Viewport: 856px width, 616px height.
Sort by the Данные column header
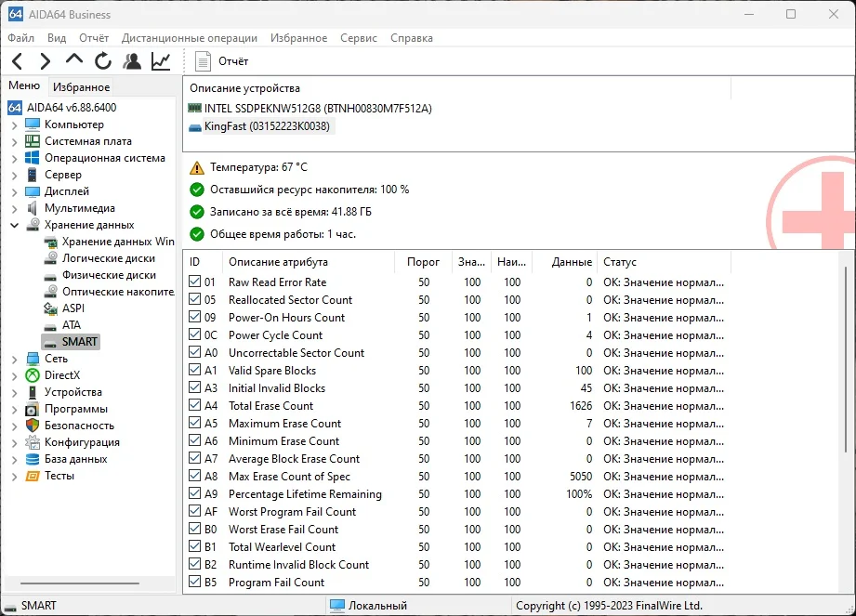coord(564,262)
